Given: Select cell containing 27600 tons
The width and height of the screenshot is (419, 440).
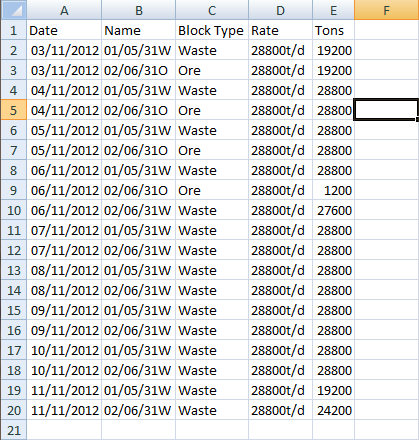Looking at the screenshot, I should 333,210.
